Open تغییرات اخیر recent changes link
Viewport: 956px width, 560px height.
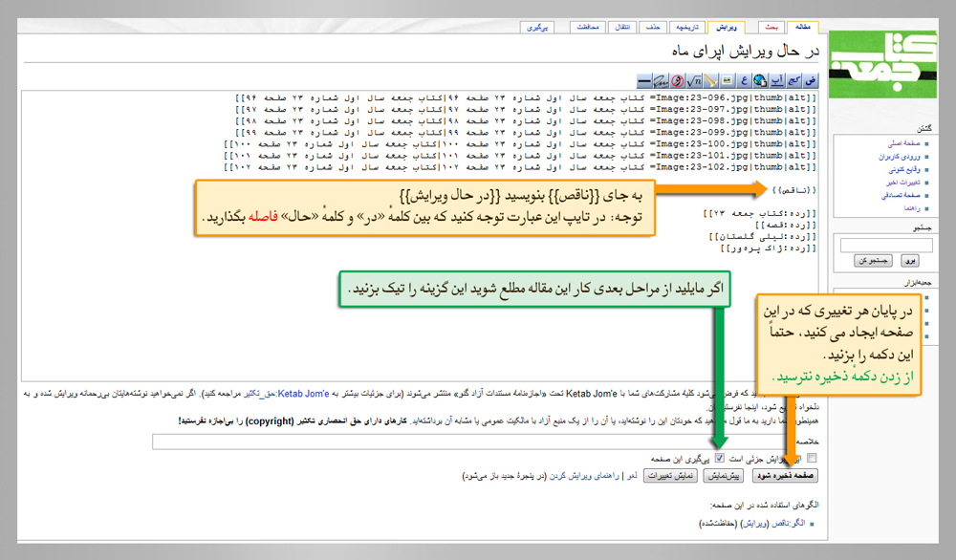902,183
